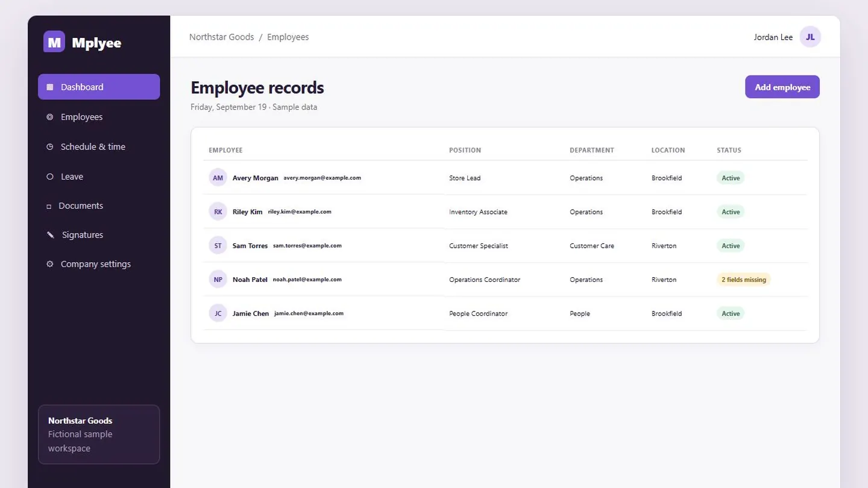This screenshot has height=488, width=868.
Task: Click the riley.kim@example.com email
Action: point(300,211)
